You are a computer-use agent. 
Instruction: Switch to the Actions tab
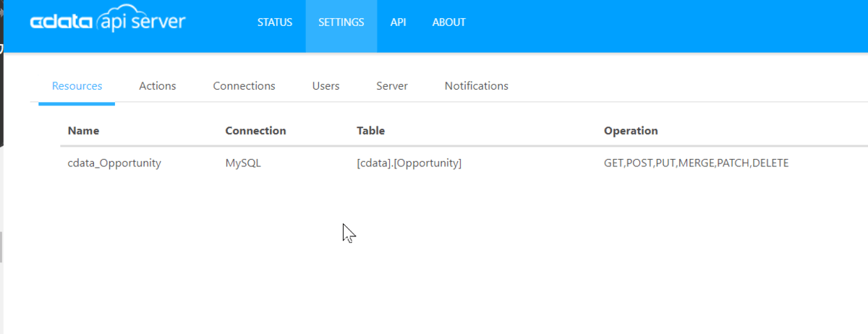(158, 86)
